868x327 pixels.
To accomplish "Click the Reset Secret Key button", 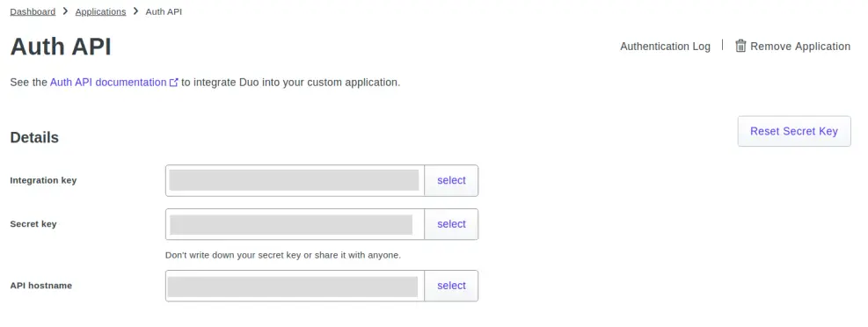I will [794, 131].
